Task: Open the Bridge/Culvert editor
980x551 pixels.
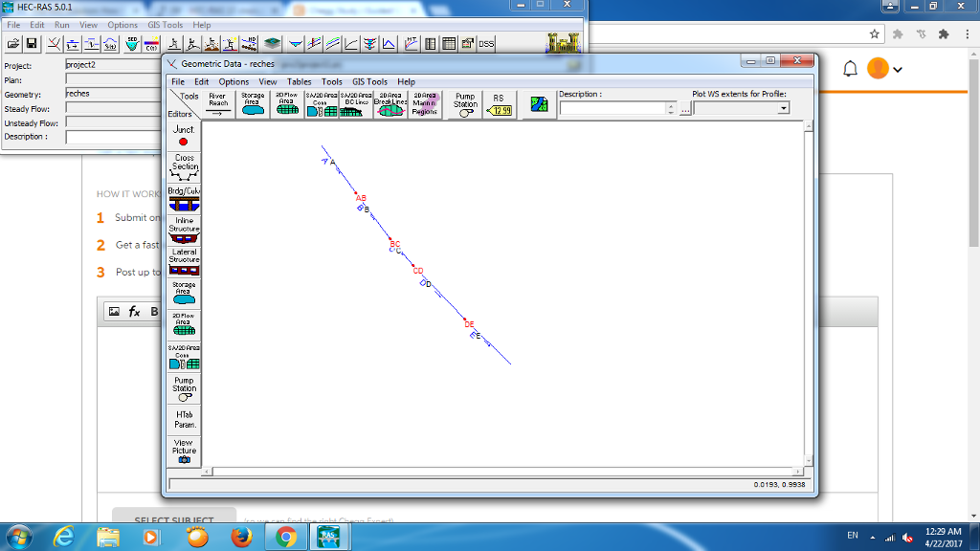Action: (x=184, y=198)
